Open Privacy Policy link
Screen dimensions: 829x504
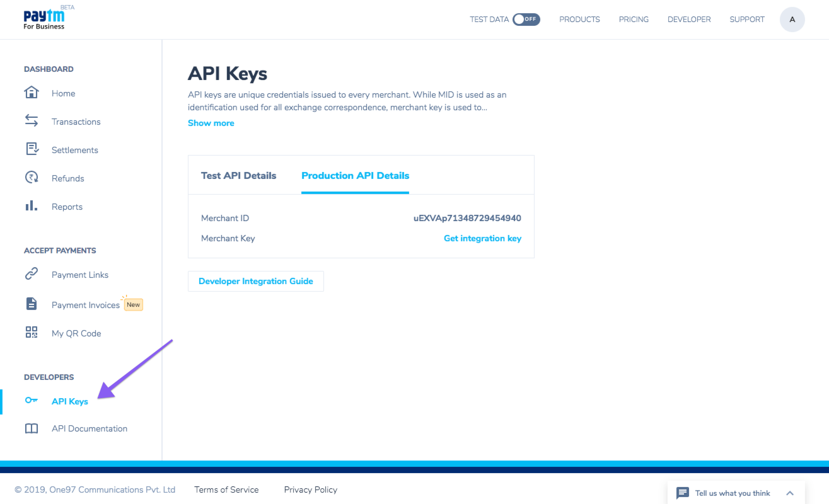310,490
